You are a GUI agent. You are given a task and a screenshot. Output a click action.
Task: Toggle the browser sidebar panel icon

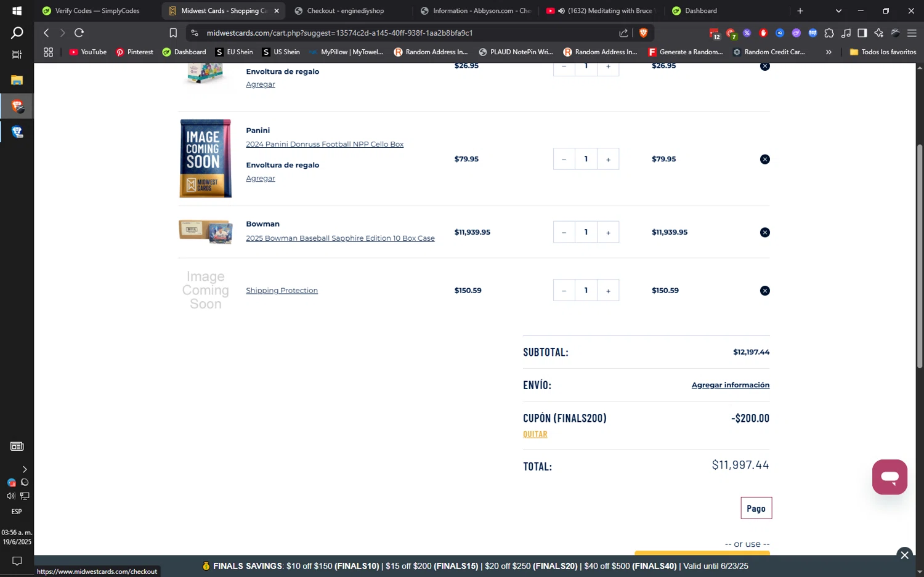tap(862, 33)
